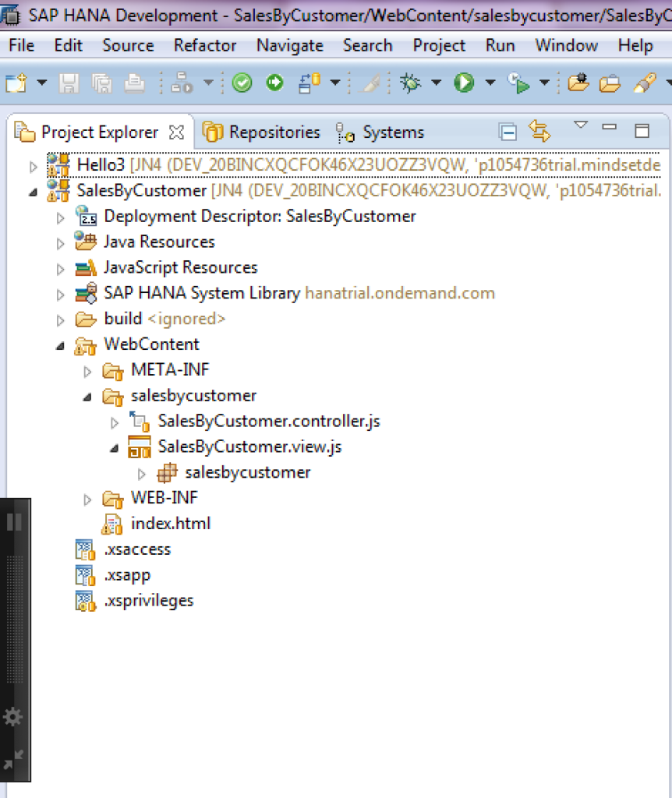The height and width of the screenshot is (798, 672).
Task: Open the Source menu
Action: click(x=129, y=45)
